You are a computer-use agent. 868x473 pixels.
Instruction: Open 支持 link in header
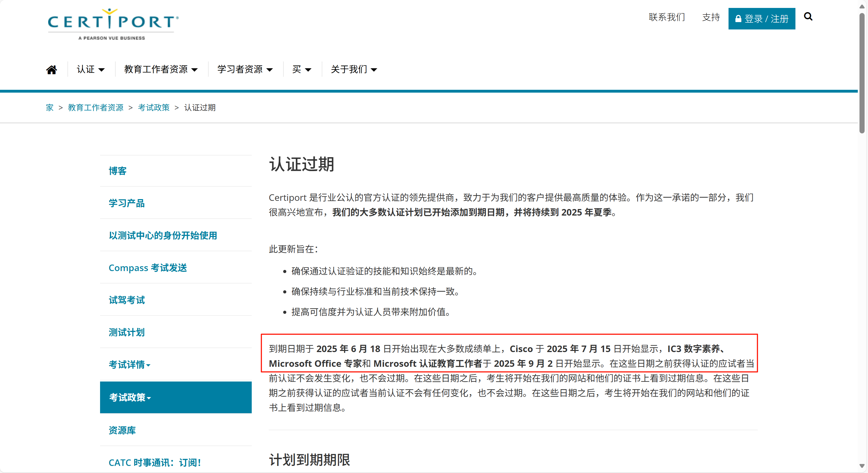pos(711,17)
